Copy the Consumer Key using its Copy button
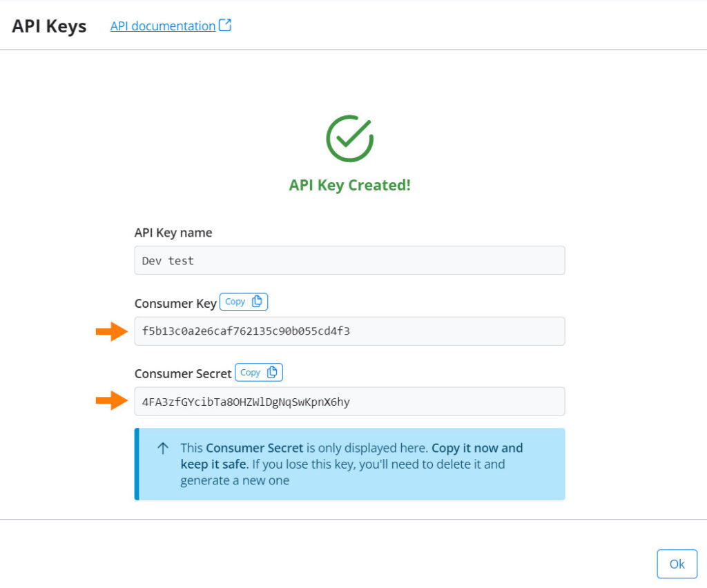This screenshot has width=707, height=588. [x=243, y=301]
